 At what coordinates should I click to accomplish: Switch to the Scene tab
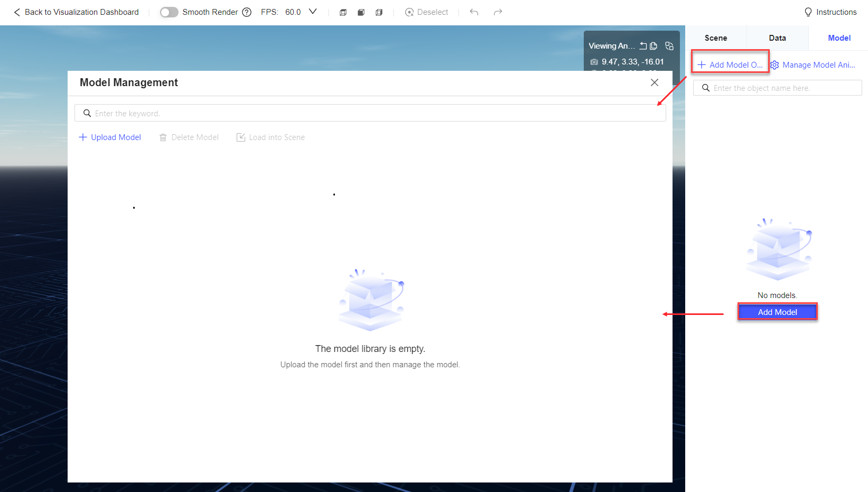[716, 38]
